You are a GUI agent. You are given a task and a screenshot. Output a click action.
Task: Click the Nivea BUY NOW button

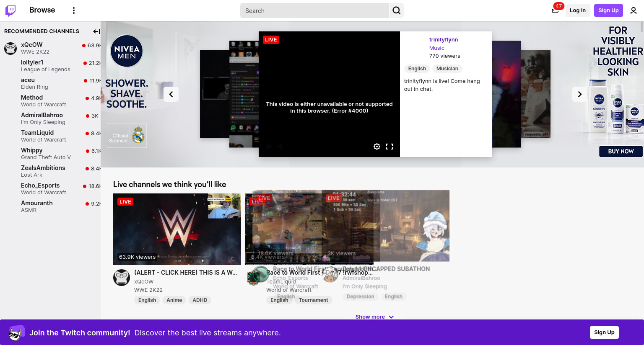621,152
